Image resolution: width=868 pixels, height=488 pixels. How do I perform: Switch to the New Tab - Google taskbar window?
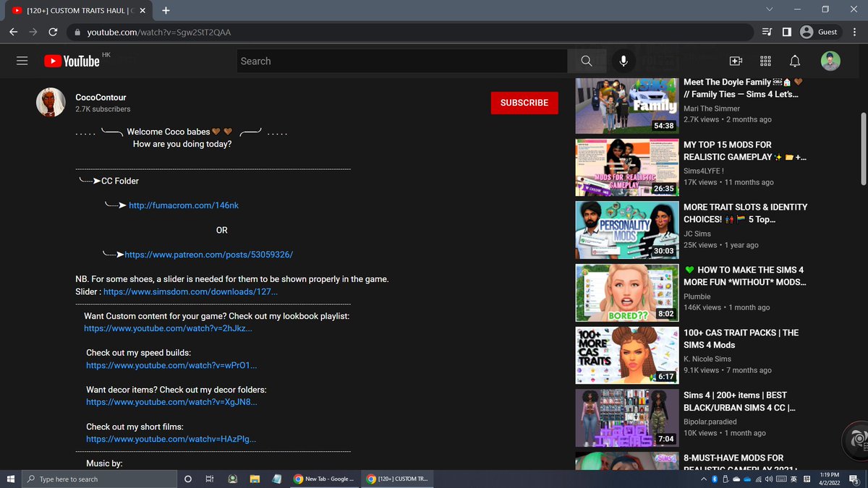point(323,479)
